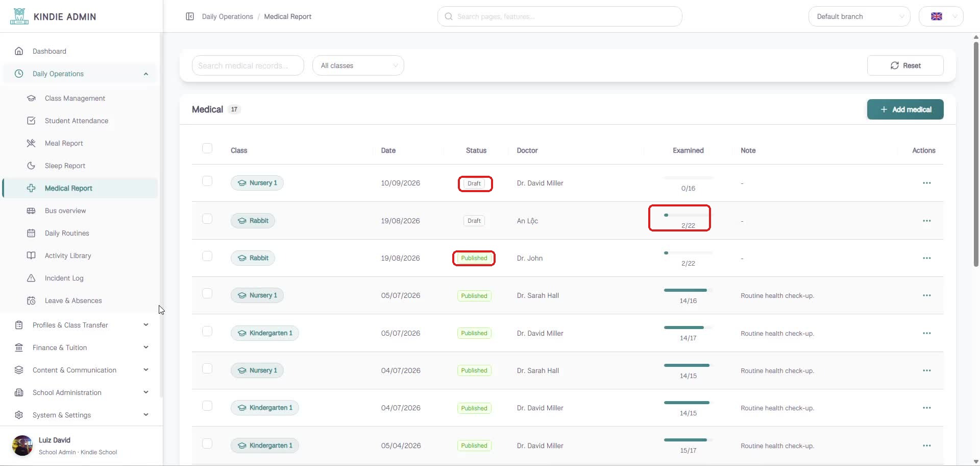The width and height of the screenshot is (980, 466).
Task: Select the Rabbit An Lộc row checkbox
Action: [207, 219]
